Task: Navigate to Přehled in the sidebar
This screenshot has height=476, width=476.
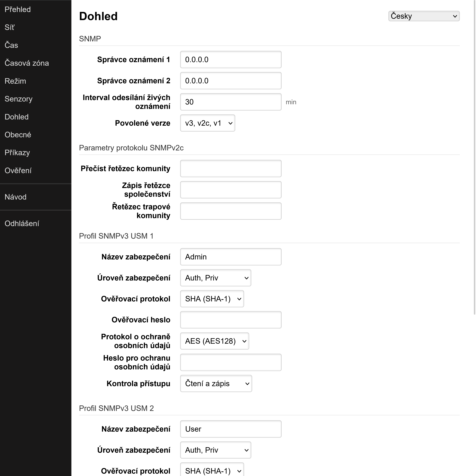Action: click(x=17, y=9)
